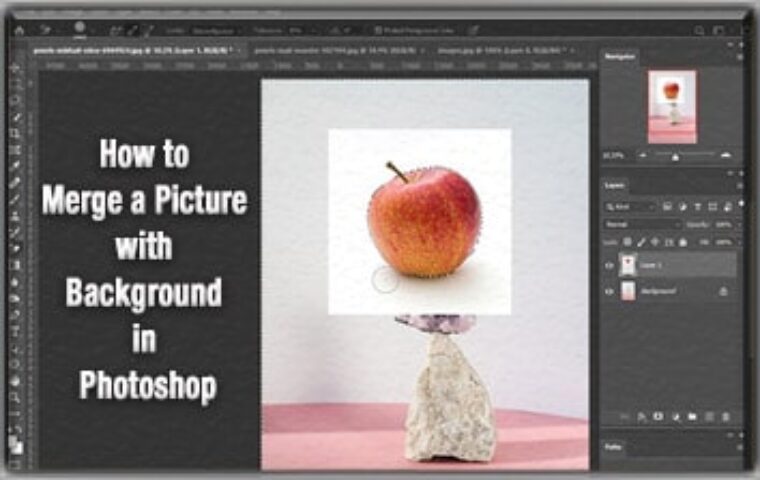760x480 pixels.
Task: Toggle lock transparent pixels
Action: click(x=627, y=242)
